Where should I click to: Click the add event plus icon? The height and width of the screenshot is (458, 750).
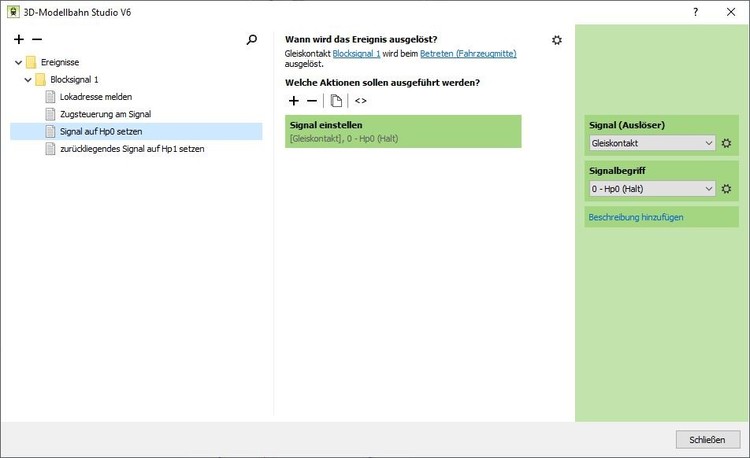pos(19,40)
